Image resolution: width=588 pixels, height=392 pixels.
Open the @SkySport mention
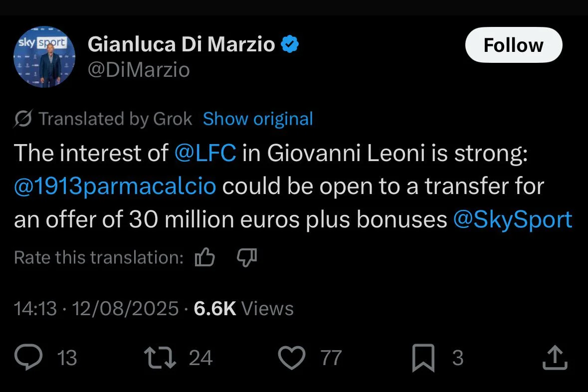pyautogui.click(x=513, y=219)
